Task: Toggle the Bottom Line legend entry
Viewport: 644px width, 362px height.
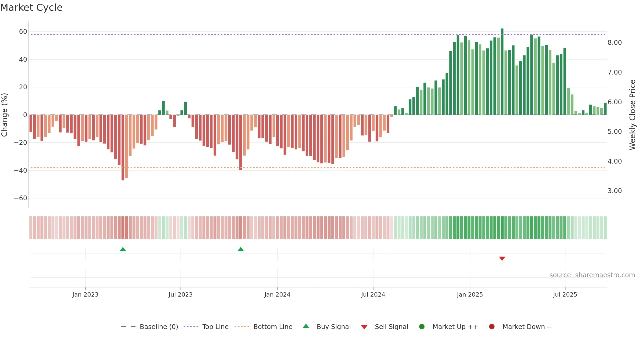Action: (264, 327)
